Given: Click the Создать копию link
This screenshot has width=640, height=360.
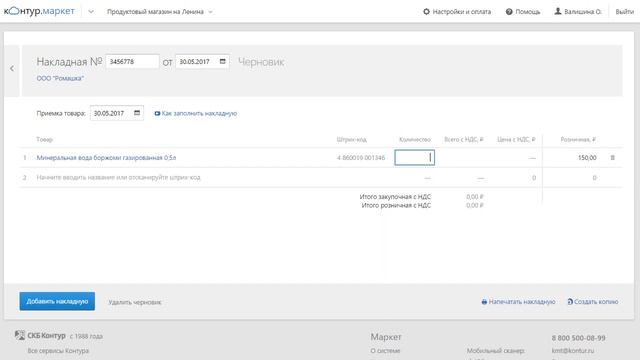Looking at the screenshot, I should (x=596, y=302).
